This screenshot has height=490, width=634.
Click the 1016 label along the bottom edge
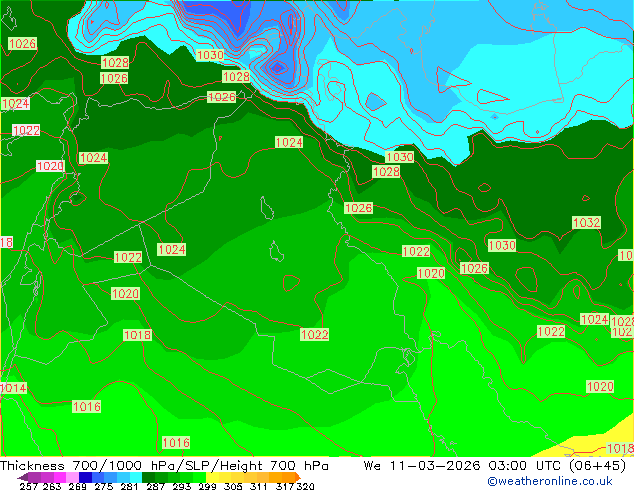click(x=176, y=443)
